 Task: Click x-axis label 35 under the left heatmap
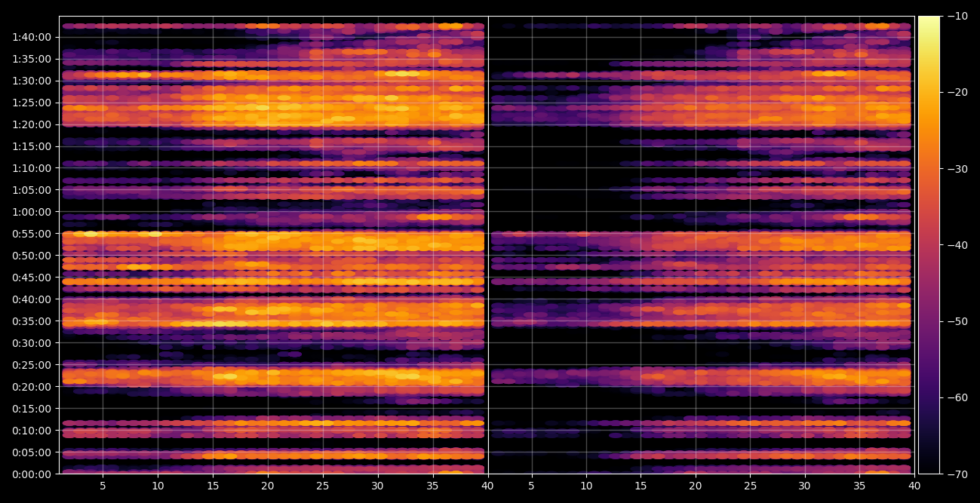click(433, 486)
